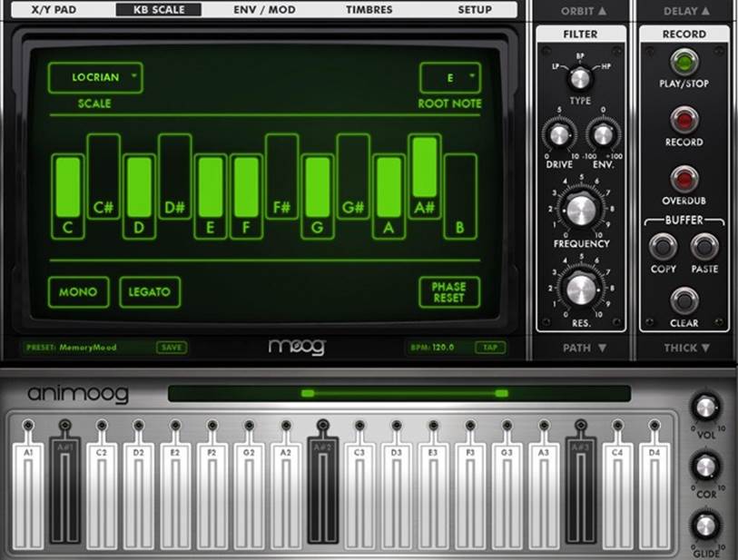Image resolution: width=738 pixels, height=560 pixels.
Task: Enable LEGATO mode
Action: pos(150,292)
